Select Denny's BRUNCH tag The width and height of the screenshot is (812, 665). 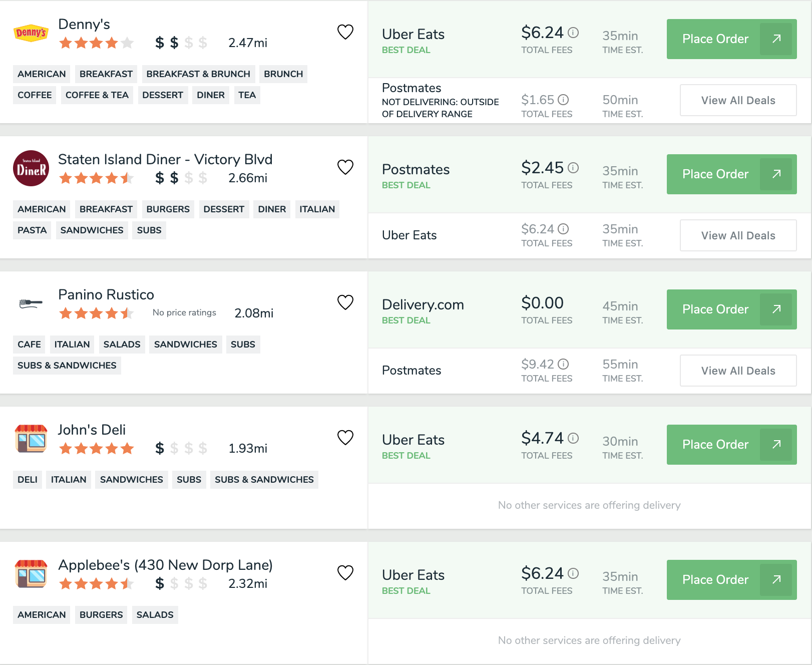coord(283,74)
